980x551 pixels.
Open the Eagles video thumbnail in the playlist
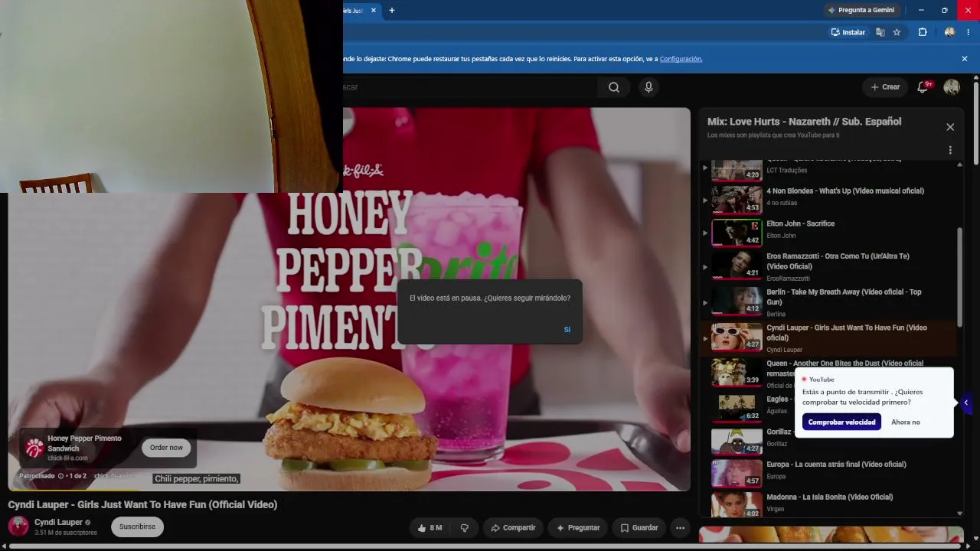(x=737, y=407)
